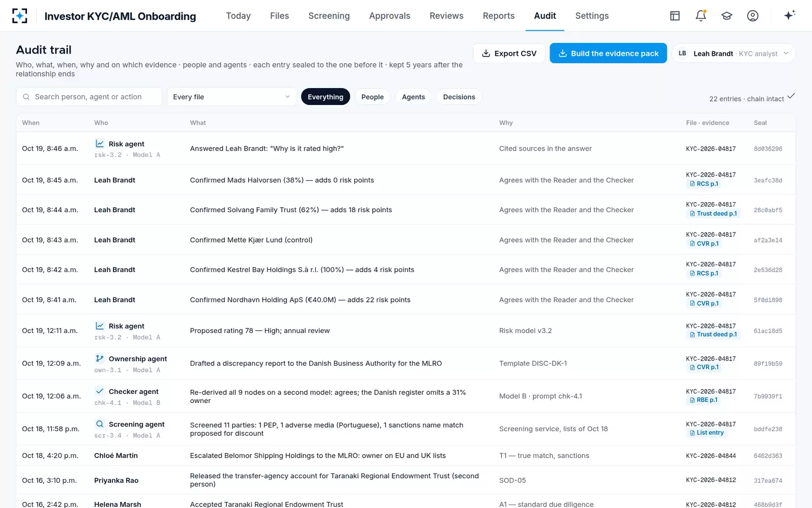Click Export CSV button

[x=509, y=53]
